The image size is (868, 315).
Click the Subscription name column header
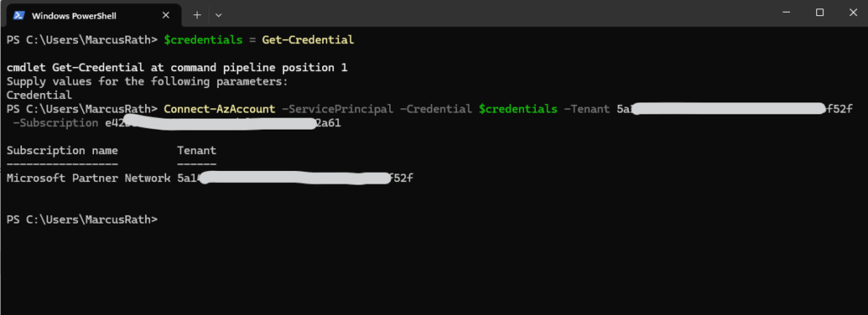62,151
